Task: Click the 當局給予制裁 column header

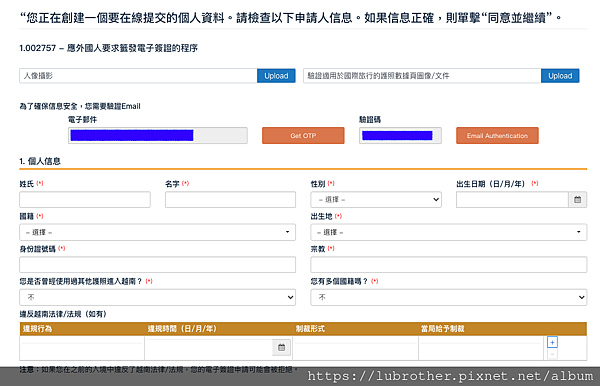Action: click(x=443, y=329)
